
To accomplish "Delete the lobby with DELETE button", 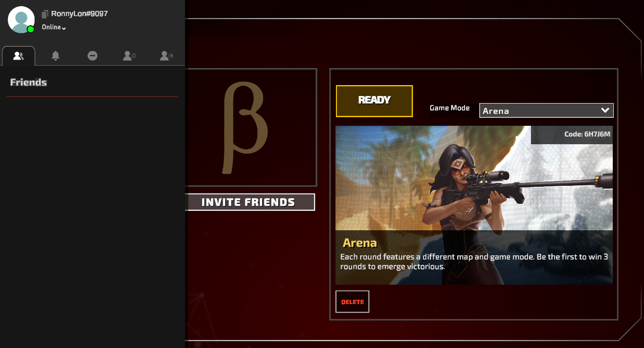I will click(353, 302).
